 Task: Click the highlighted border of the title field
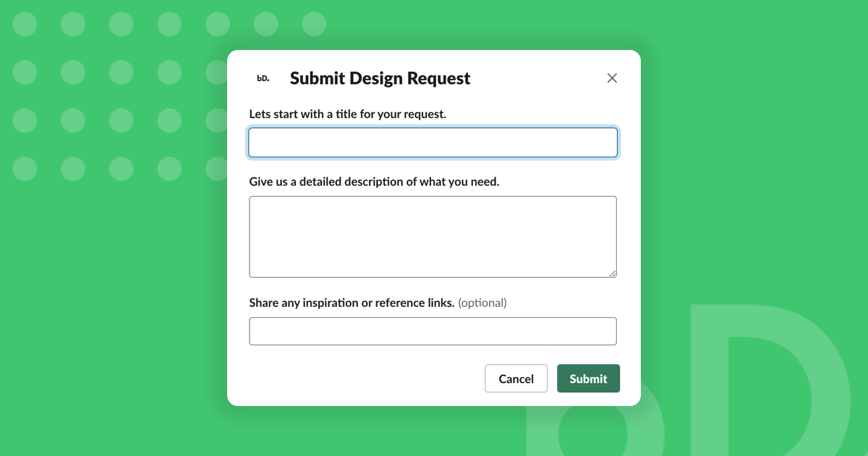click(433, 127)
